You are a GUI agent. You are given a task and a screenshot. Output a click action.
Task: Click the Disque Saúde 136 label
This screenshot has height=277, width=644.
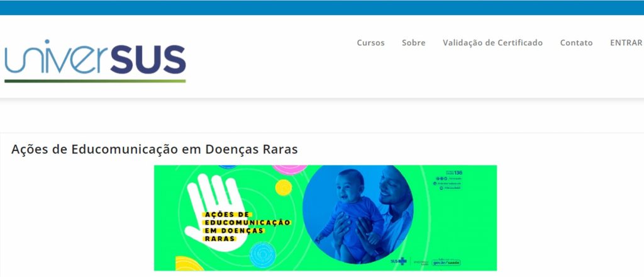click(x=454, y=172)
